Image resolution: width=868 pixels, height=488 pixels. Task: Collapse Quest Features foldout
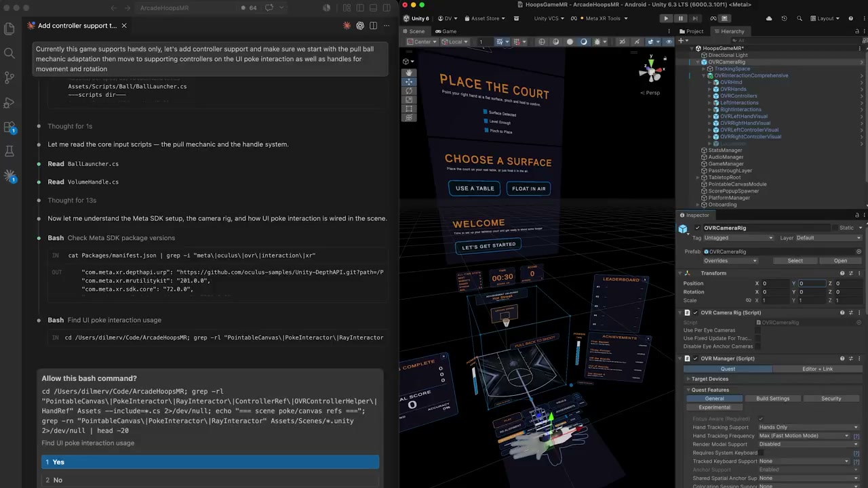(688, 390)
